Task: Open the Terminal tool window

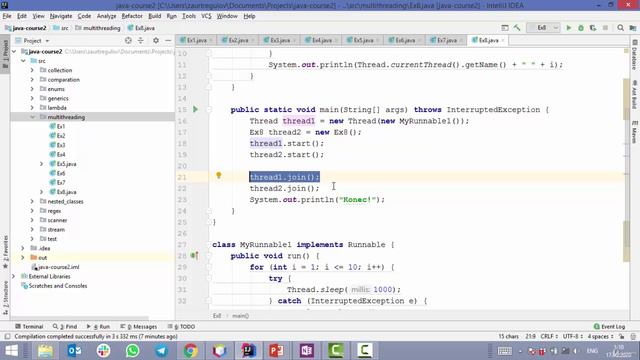Action: [29, 327]
